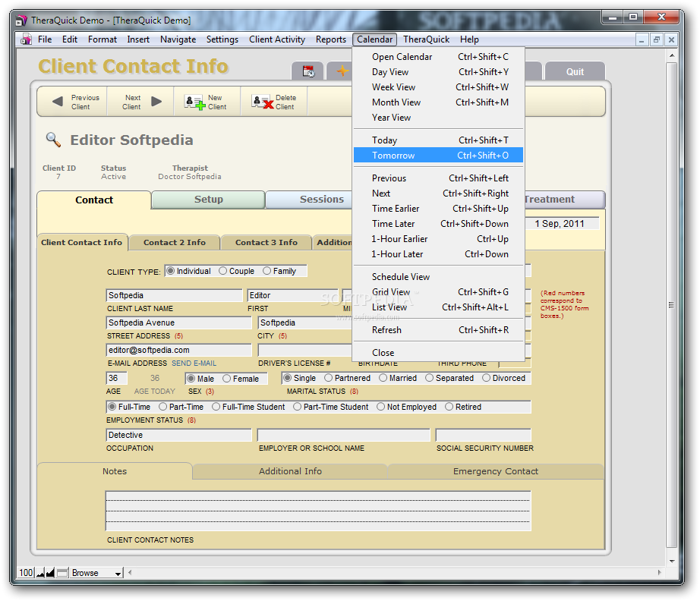Choose Year View menu item
This screenshot has width=700, height=601.
[438, 118]
